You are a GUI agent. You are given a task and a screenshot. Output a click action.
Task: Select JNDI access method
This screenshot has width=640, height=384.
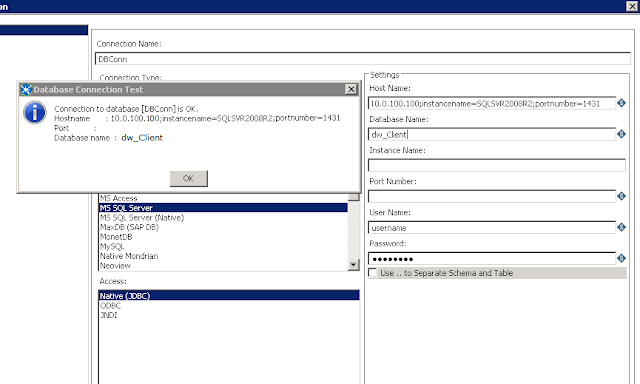(x=229, y=315)
